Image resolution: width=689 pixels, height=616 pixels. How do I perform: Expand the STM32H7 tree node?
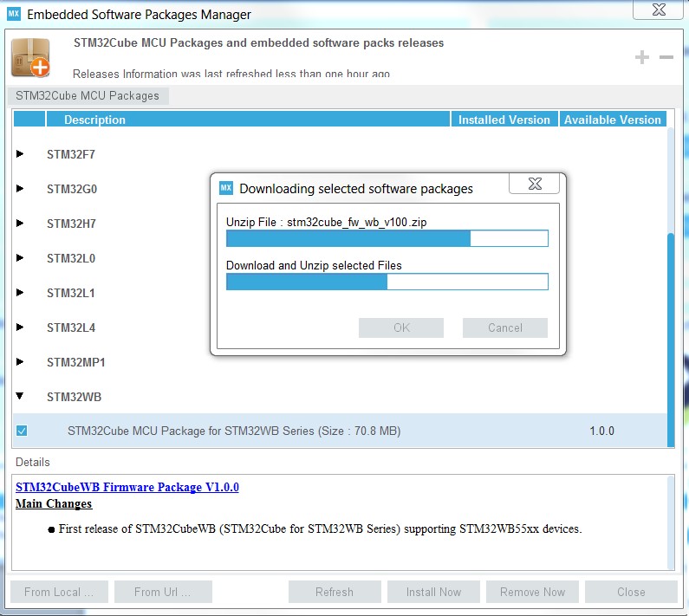[20, 224]
